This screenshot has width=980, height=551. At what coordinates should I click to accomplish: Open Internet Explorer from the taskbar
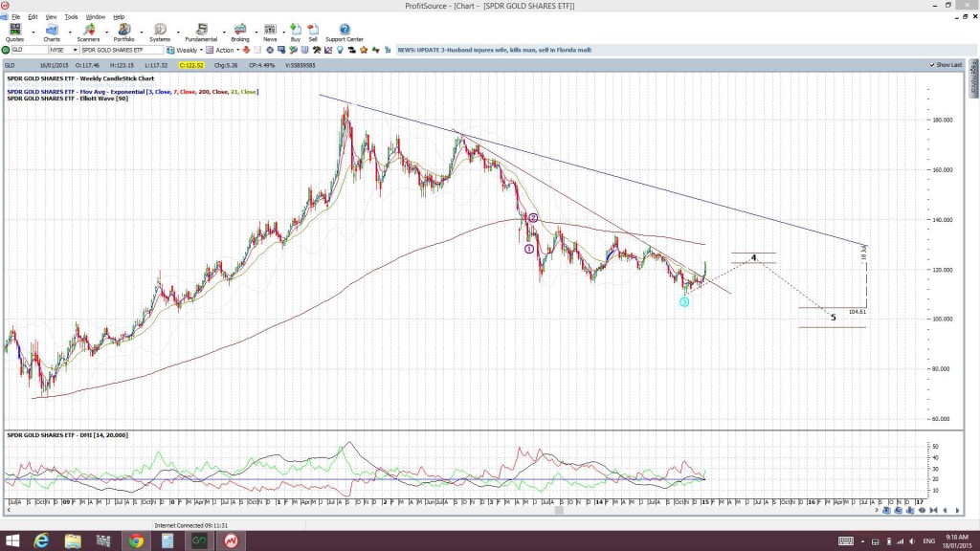click(x=41, y=541)
